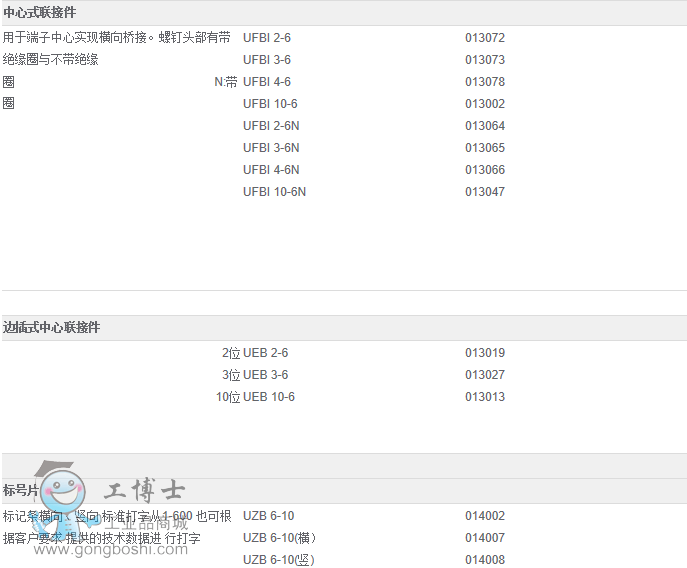Click part number 013047
The width and height of the screenshot is (687, 568).
coord(485,192)
